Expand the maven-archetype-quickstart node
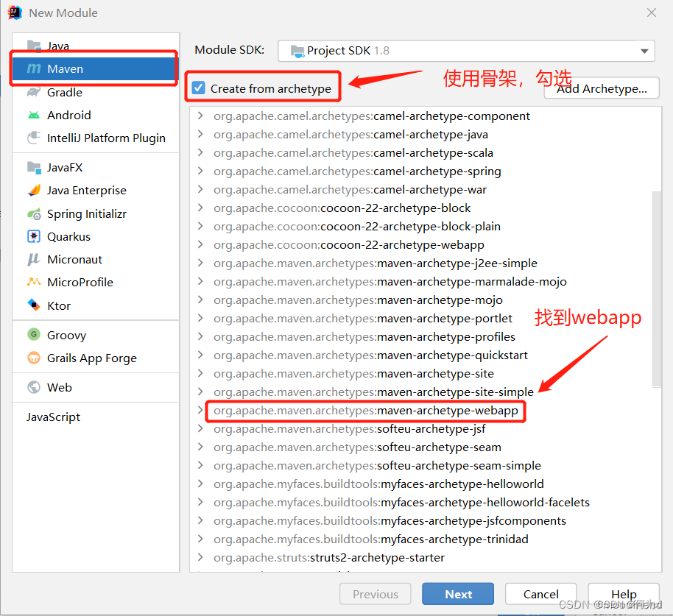 [x=200, y=355]
